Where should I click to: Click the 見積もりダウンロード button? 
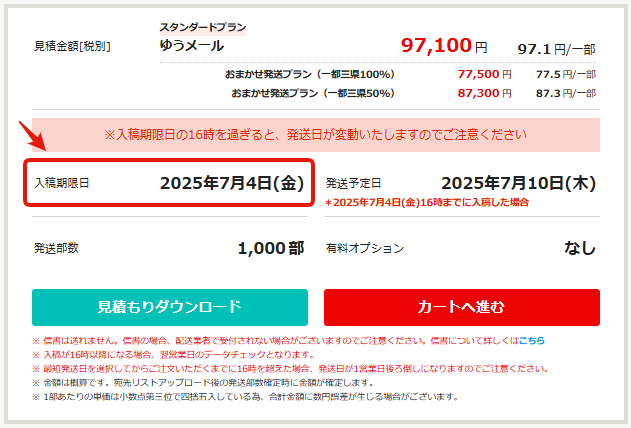(x=170, y=307)
